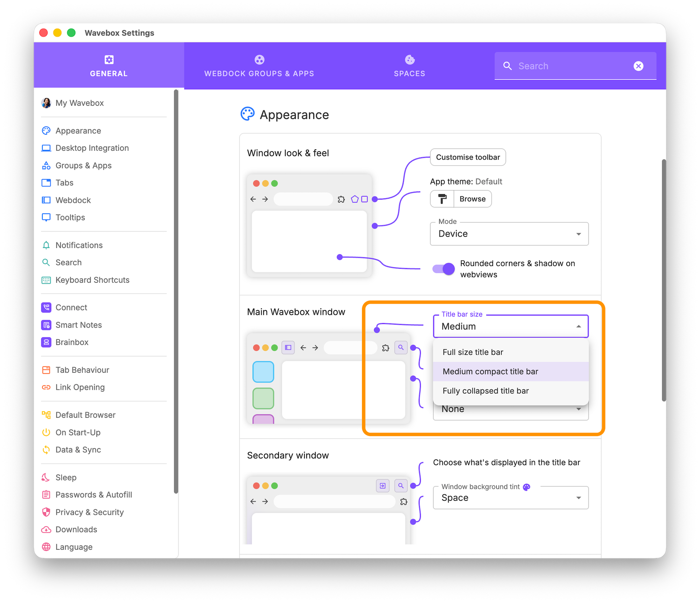Click the Secondary window preview thumbnail
Viewport: 700px width, 603px height.
click(x=329, y=510)
